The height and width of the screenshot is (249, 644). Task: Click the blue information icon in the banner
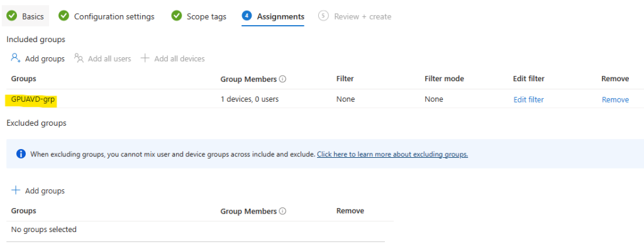(21, 154)
